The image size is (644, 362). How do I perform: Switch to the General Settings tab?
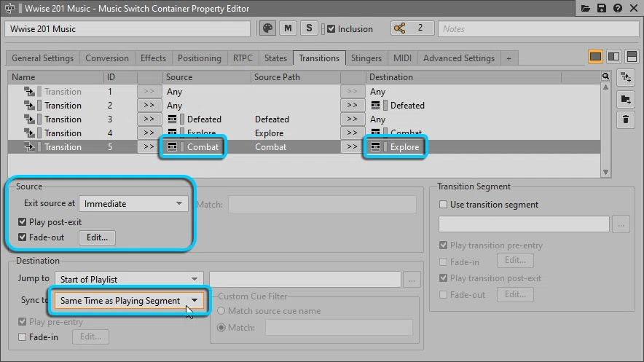pos(43,58)
